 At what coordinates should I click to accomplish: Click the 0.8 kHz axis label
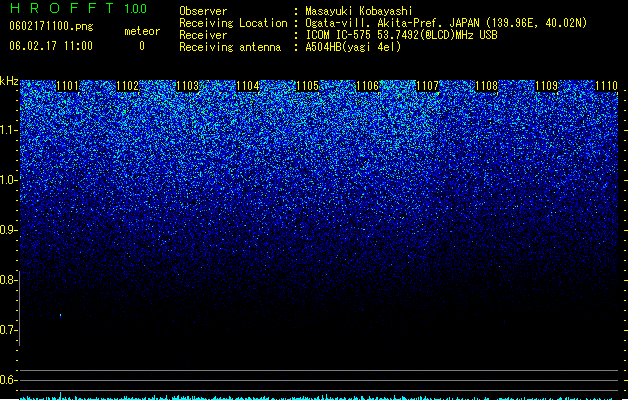pos(8,280)
